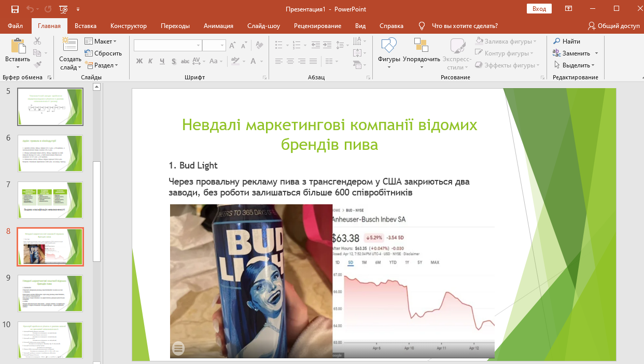Select slide 9 thumbnail
The width and height of the screenshot is (644, 364).
coord(50,293)
